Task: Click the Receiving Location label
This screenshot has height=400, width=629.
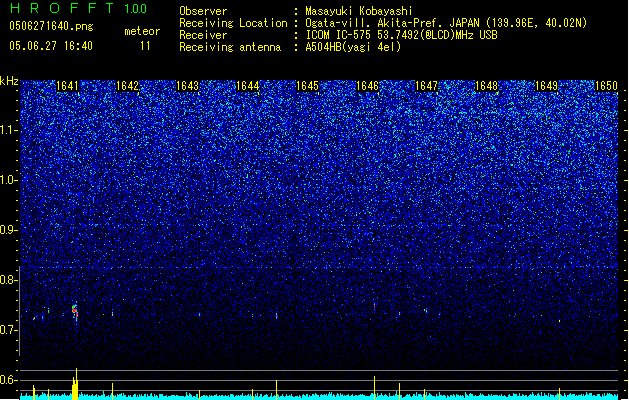Action: tap(233, 23)
